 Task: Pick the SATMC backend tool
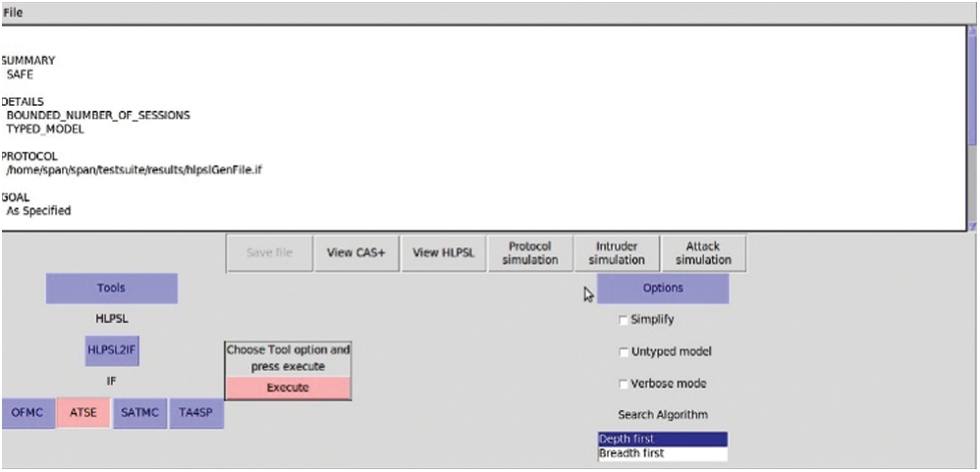pos(140,414)
